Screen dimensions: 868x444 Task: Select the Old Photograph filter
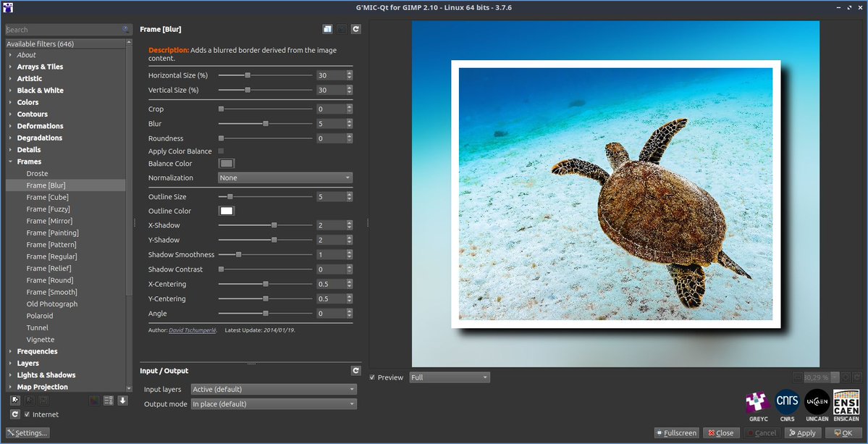(x=52, y=304)
